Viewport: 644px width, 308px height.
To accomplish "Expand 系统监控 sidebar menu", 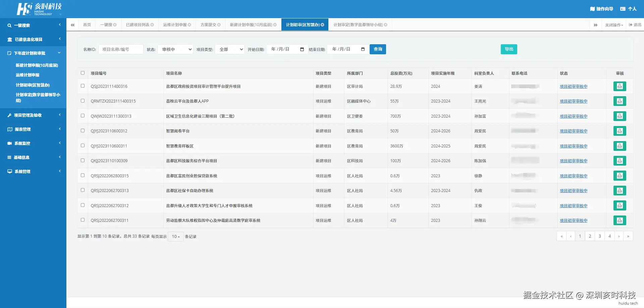I will [x=33, y=143].
